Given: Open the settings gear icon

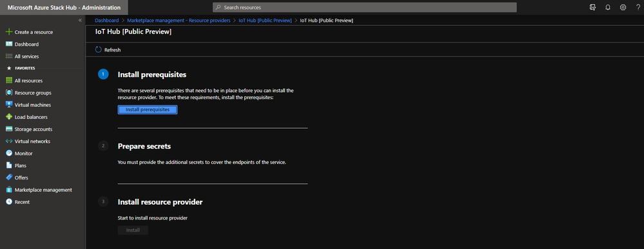Looking at the screenshot, I should point(623,7).
